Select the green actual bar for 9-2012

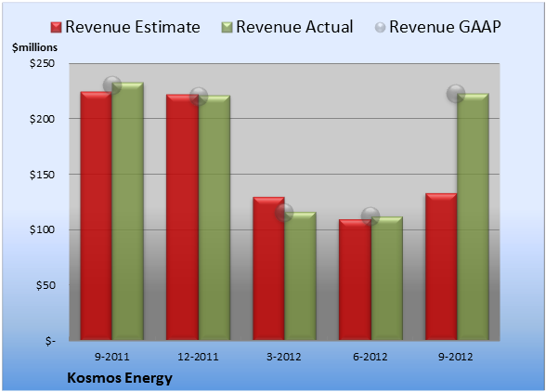click(473, 216)
